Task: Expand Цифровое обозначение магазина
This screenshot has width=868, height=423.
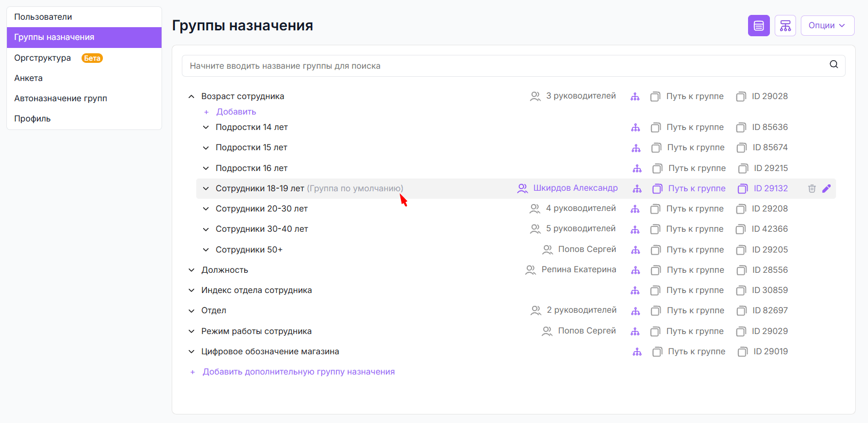Action: coord(191,352)
